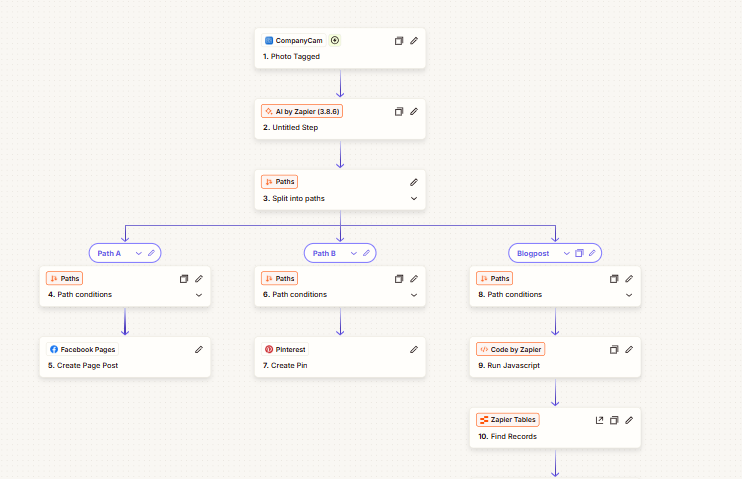742x479 pixels.
Task: Rename Path B with pencil icon
Action: (x=366, y=253)
